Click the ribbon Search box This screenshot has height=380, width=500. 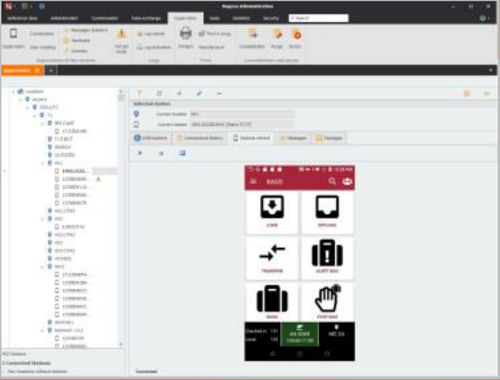(x=318, y=18)
